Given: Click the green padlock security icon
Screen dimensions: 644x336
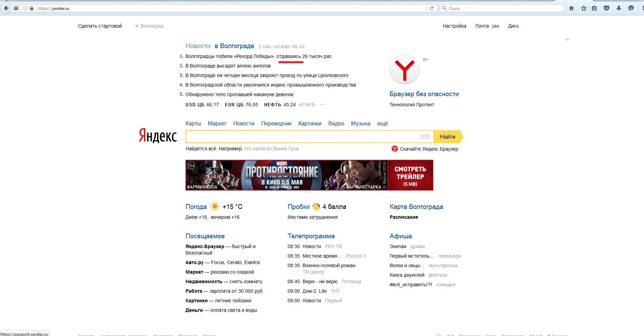Looking at the screenshot, I should coord(32,8).
